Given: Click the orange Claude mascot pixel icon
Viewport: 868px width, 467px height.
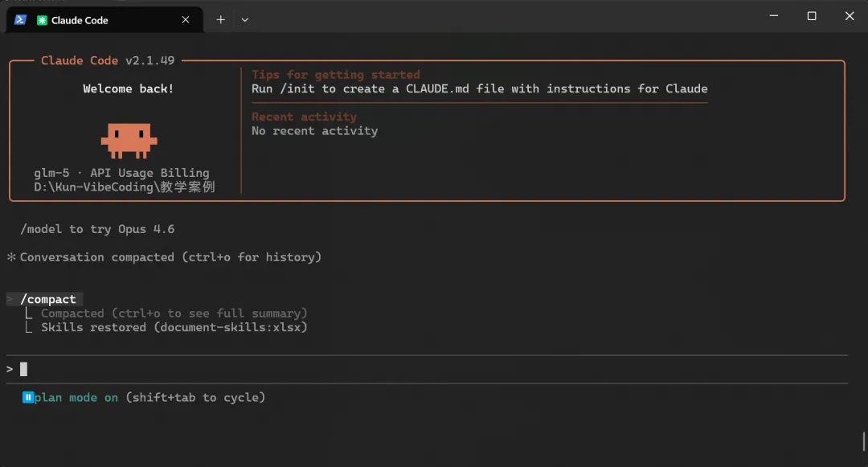Looking at the screenshot, I should coord(129,140).
